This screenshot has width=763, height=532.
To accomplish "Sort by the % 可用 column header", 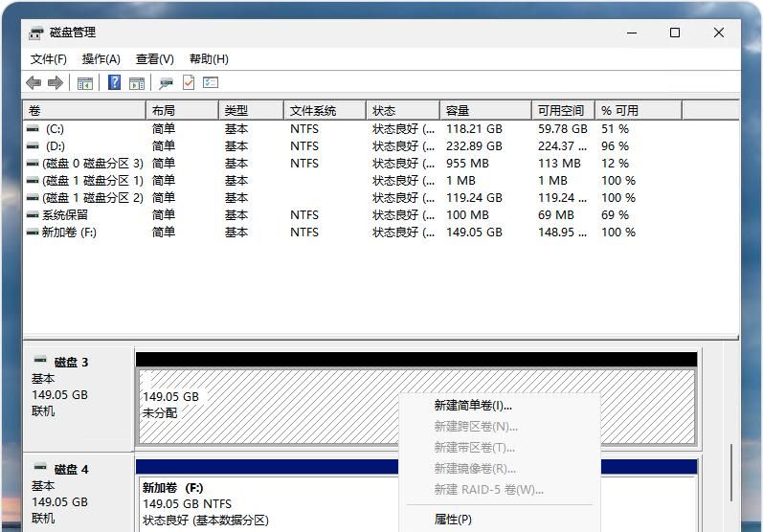I will click(639, 110).
